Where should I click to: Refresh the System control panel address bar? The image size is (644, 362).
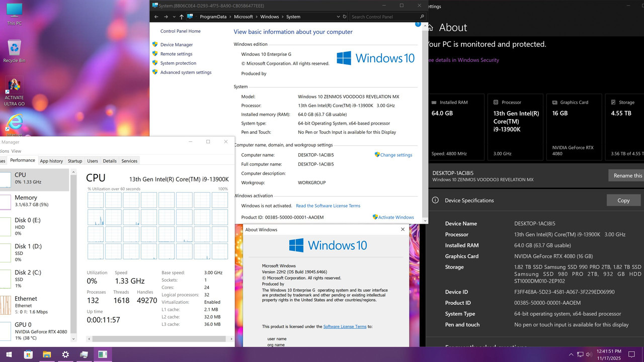click(345, 17)
